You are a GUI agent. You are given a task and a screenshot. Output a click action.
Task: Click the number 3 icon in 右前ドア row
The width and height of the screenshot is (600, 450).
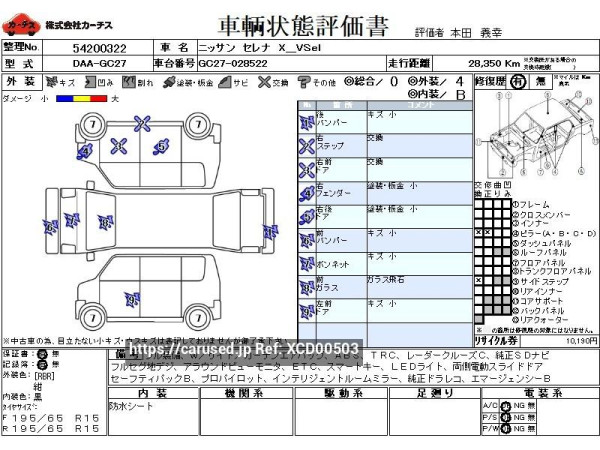coord(307,170)
